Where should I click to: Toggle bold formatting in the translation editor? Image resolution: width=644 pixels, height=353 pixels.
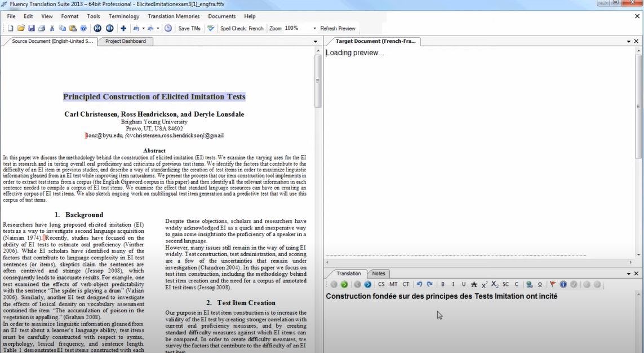pos(443,284)
